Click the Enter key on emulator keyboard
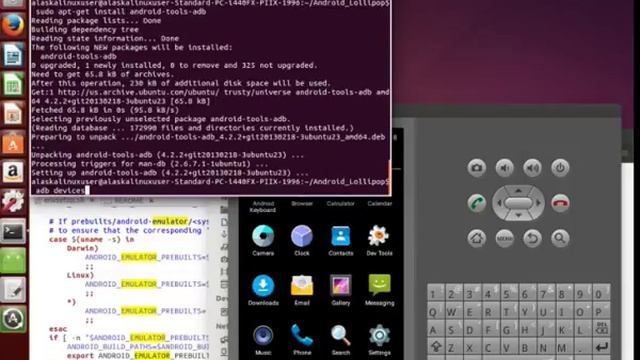 point(601,347)
